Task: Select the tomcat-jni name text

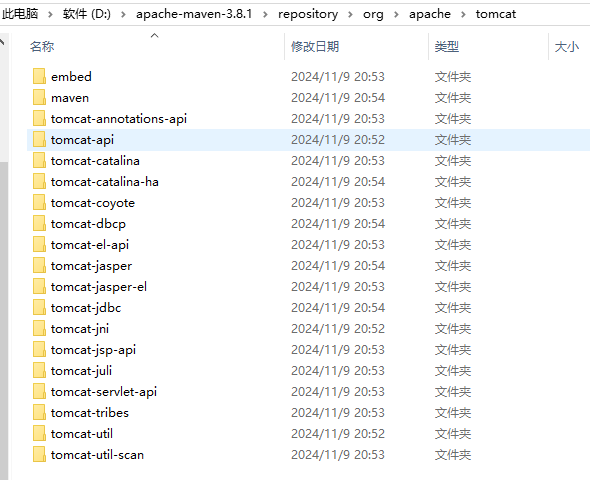Action: tap(80, 329)
